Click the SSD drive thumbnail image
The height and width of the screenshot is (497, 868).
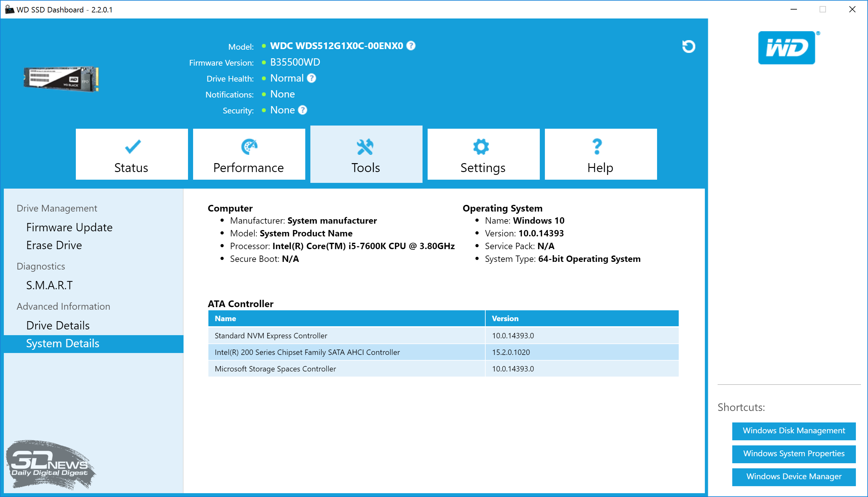pyautogui.click(x=61, y=79)
